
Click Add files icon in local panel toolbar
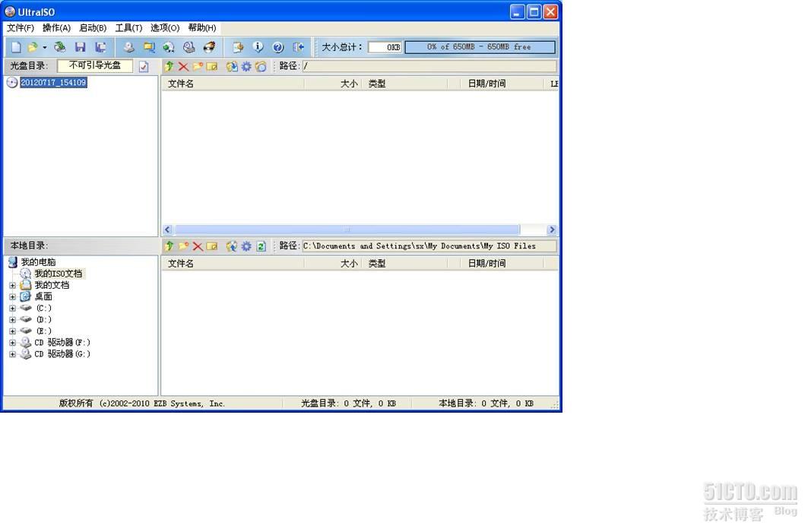232,246
